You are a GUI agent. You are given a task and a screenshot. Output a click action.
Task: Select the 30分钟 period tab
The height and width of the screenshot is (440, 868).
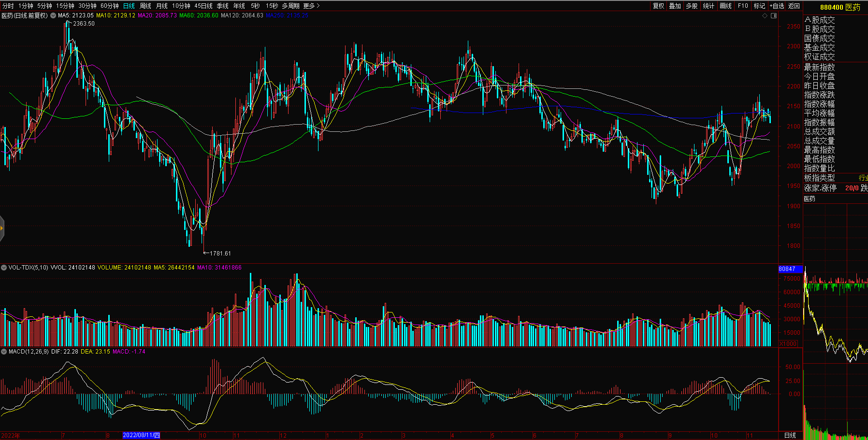click(x=87, y=6)
